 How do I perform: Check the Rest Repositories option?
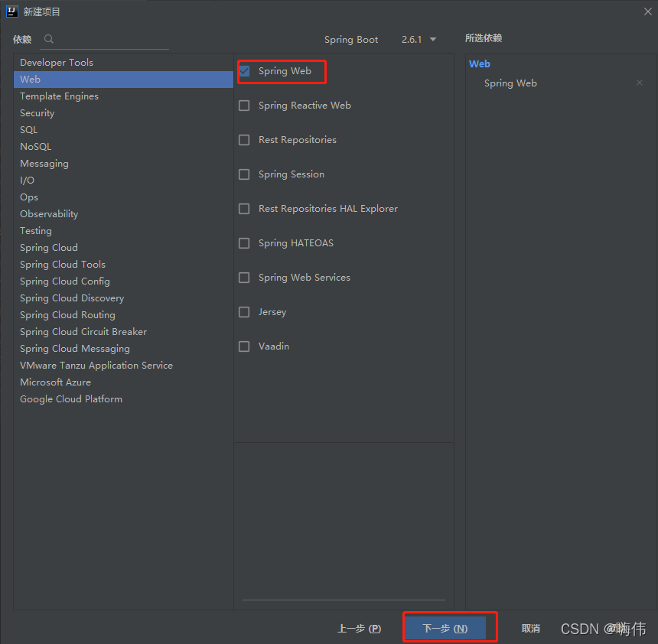click(244, 140)
